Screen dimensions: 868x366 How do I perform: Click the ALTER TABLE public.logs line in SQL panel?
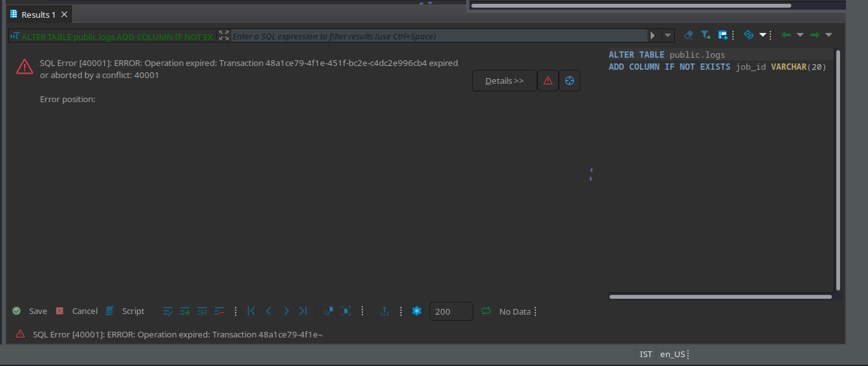click(667, 55)
